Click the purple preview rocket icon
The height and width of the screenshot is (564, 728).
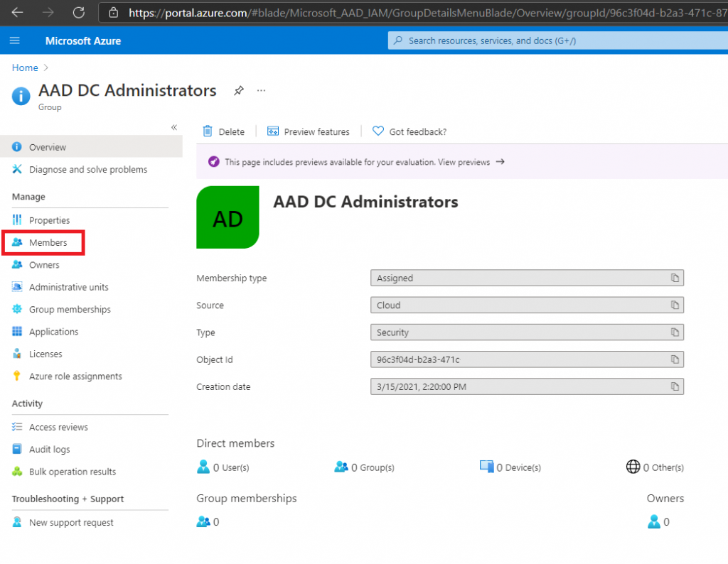(213, 162)
